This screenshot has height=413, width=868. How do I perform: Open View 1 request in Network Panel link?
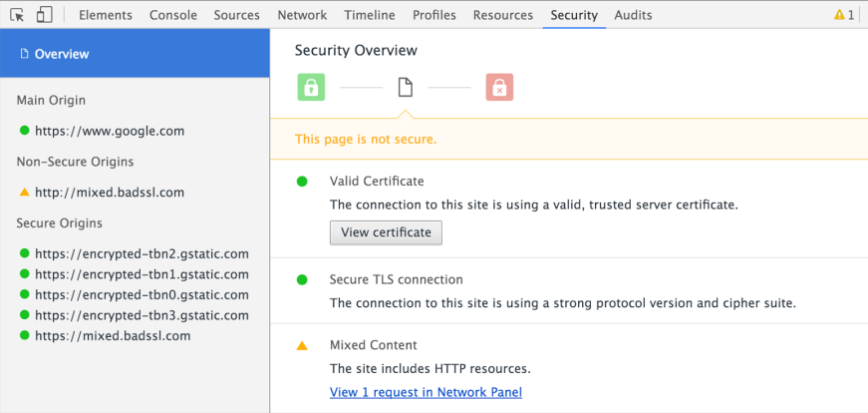tap(426, 392)
